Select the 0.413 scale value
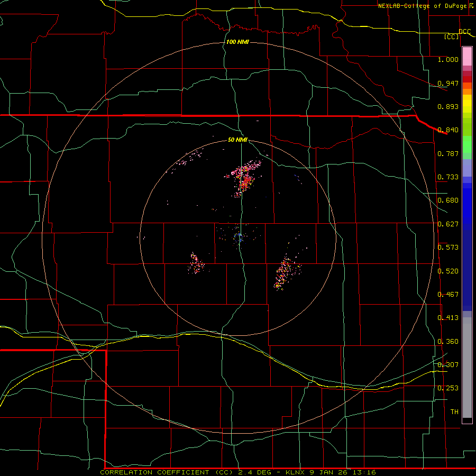 448,318
